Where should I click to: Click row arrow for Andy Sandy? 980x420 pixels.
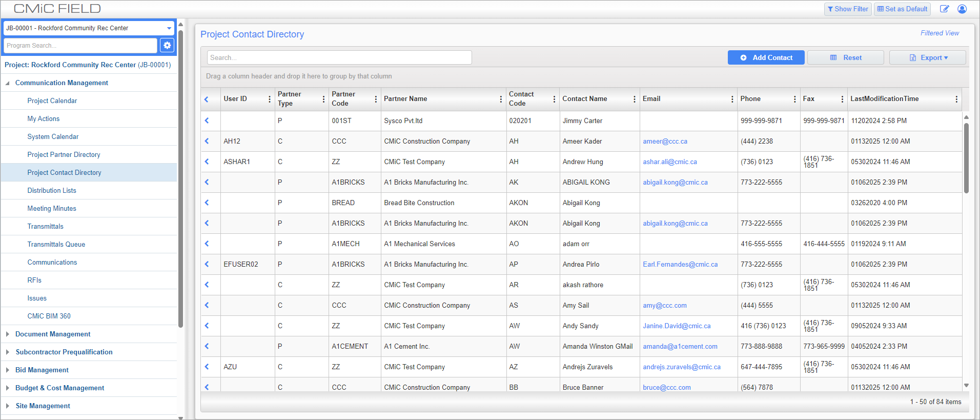tap(207, 326)
